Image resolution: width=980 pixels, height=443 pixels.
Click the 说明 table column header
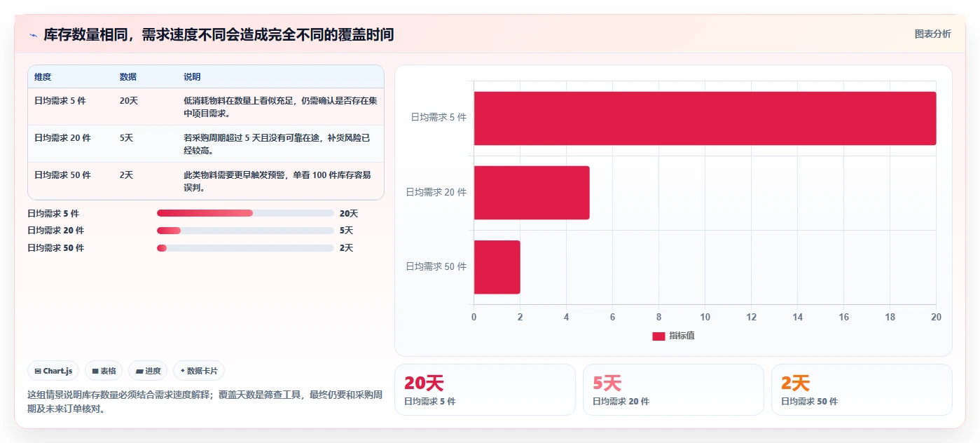192,77
